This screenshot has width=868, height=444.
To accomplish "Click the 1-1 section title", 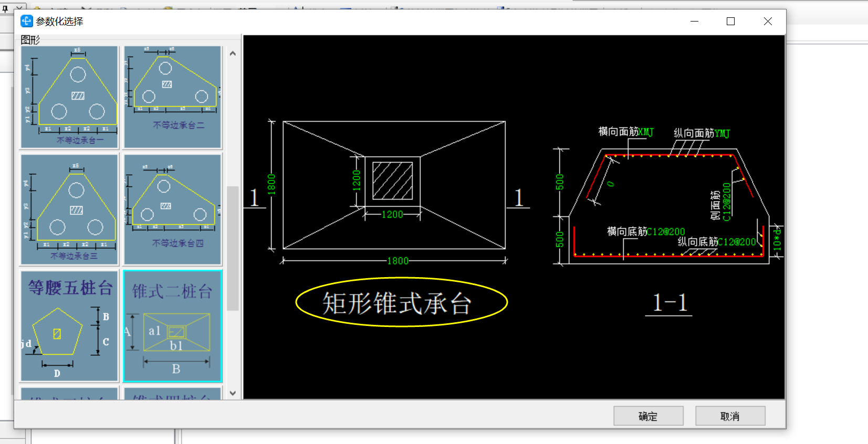I will (x=669, y=303).
